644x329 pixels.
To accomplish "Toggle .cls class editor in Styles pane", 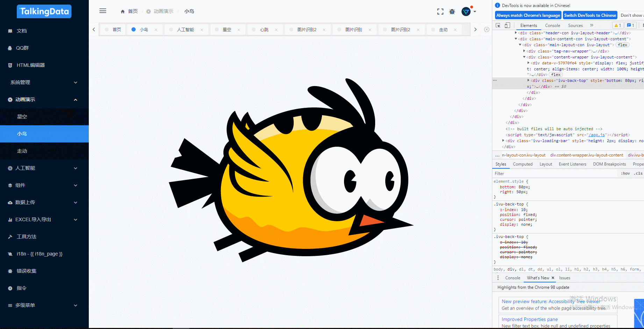I will pyautogui.click(x=638, y=173).
